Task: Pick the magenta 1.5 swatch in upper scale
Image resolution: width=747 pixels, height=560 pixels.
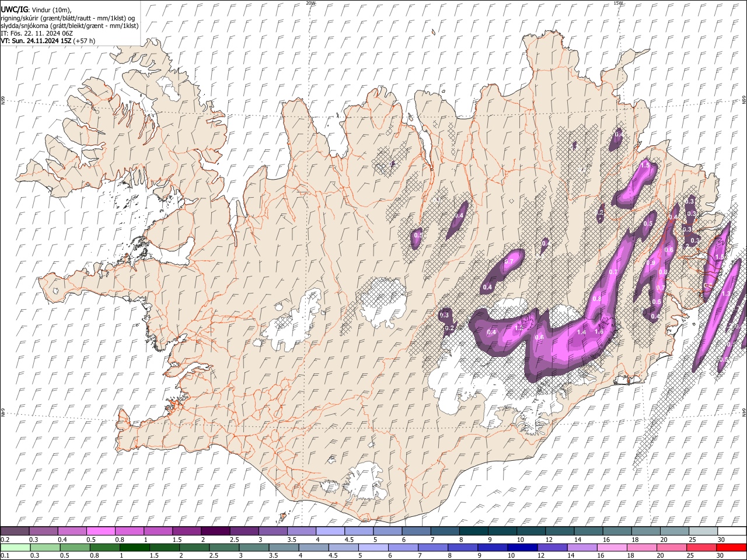Action: click(x=187, y=531)
